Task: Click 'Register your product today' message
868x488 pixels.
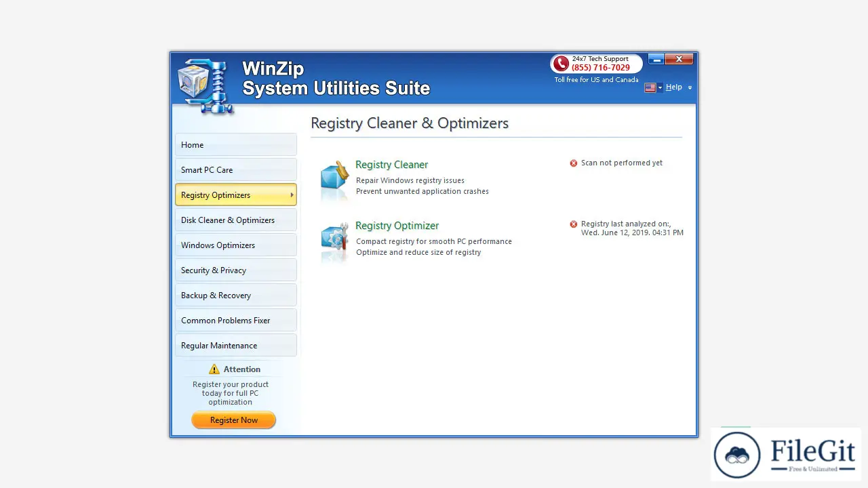Action: coord(231,393)
